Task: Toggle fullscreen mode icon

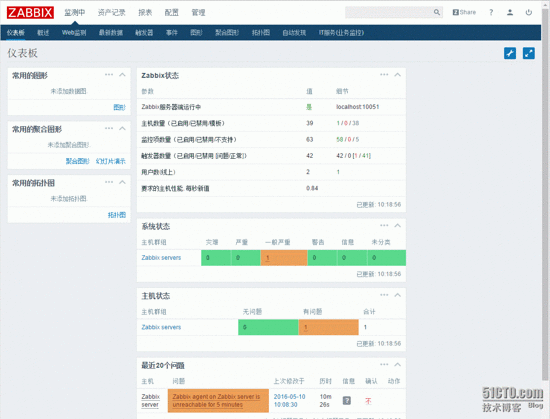Action: [529, 53]
